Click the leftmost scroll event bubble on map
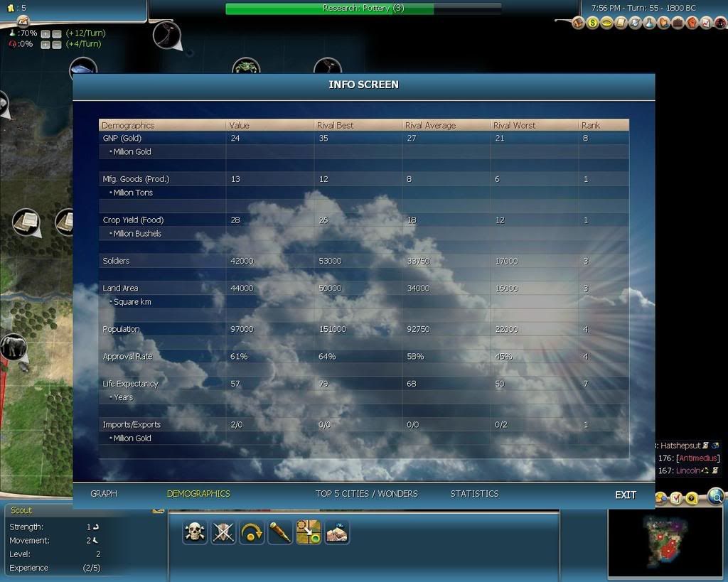 (x=26, y=222)
